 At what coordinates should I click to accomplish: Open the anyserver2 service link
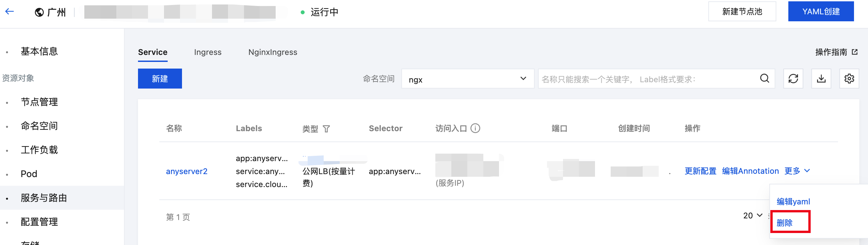point(187,171)
